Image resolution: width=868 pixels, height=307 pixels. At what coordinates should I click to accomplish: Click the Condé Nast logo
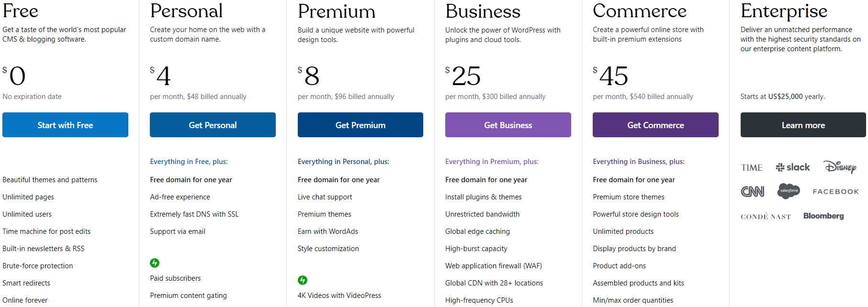(x=766, y=217)
